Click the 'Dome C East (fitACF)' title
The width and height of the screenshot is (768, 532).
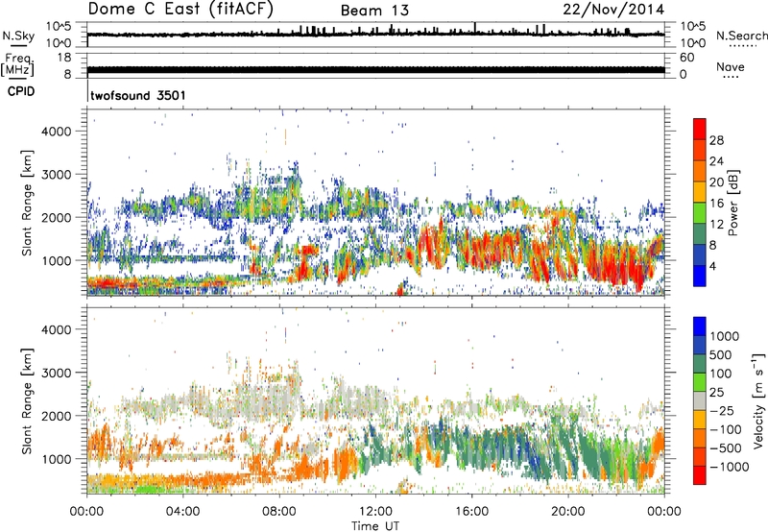180,10
